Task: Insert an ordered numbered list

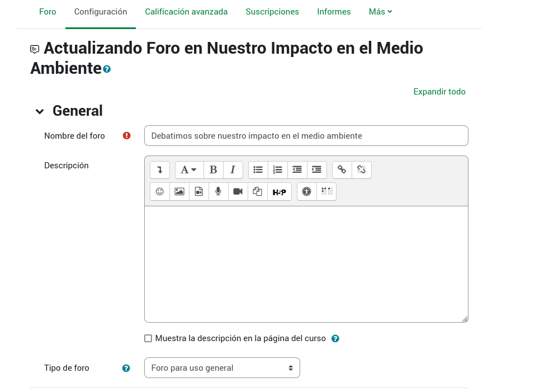Action: (278, 170)
